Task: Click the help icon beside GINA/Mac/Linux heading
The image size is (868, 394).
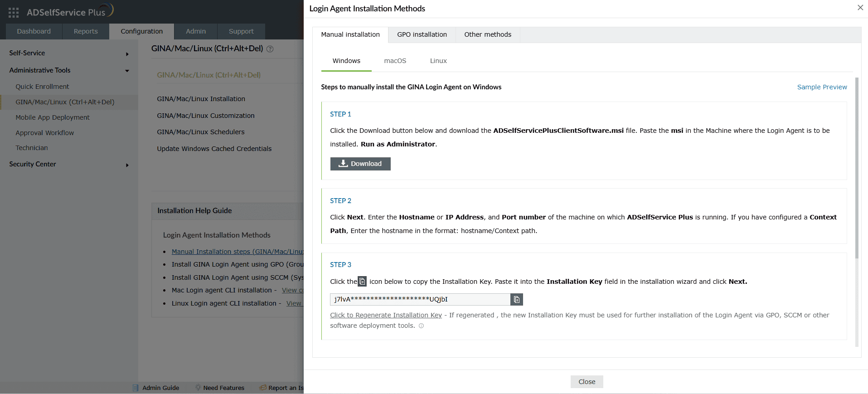Action: coord(270,49)
